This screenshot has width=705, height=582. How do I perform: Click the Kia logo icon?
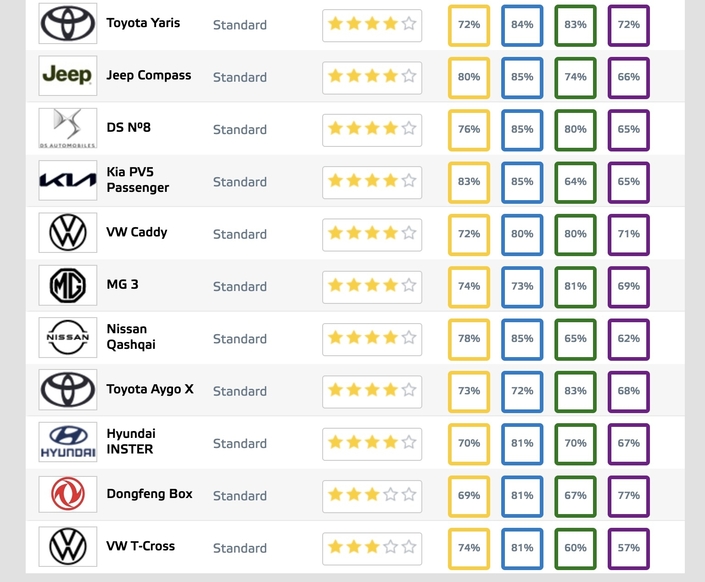click(x=68, y=181)
